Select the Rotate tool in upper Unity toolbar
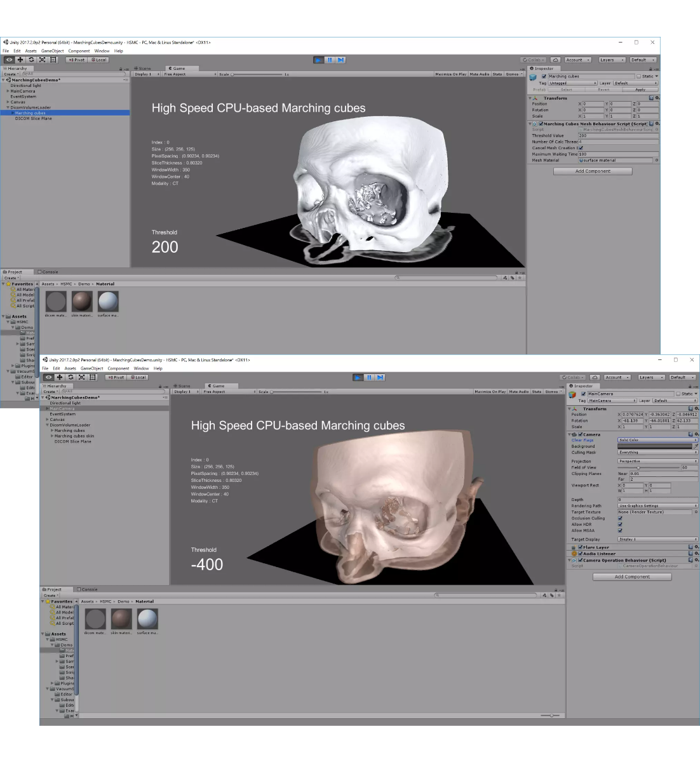700x762 pixels. point(31,60)
